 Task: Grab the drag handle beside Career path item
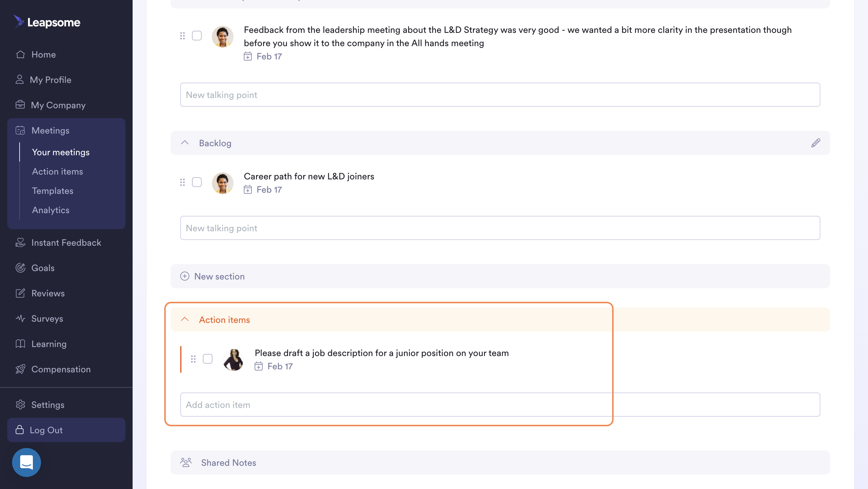tap(182, 182)
